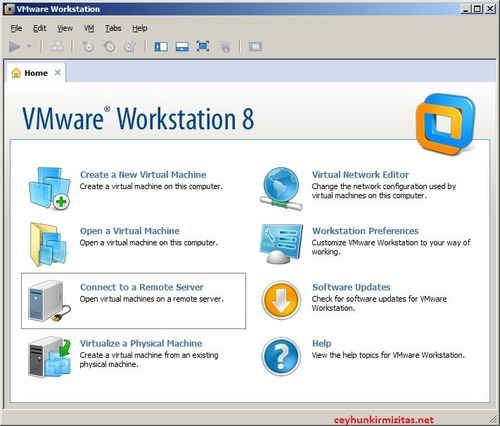Click the Open a Virtual Machine link
This screenshot has width=500, height=426.
(130, 231)
